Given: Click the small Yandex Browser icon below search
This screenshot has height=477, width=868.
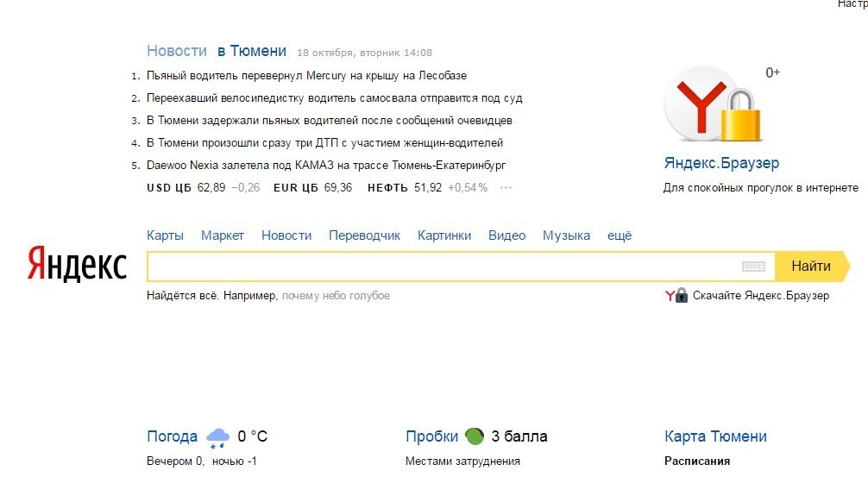Looking at the screenshot, I should coord(676,295).
